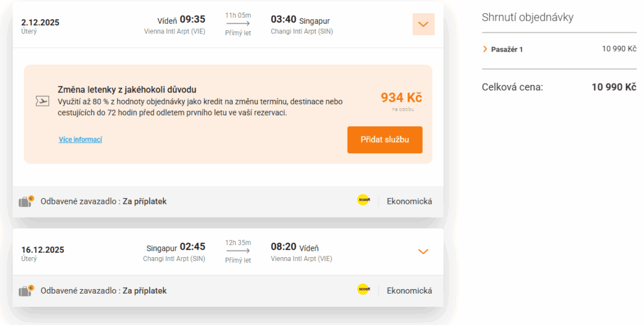Click the Přidat službu button
Image resolution: width=644 pixels, height=325 pixels.
(384, 140)
